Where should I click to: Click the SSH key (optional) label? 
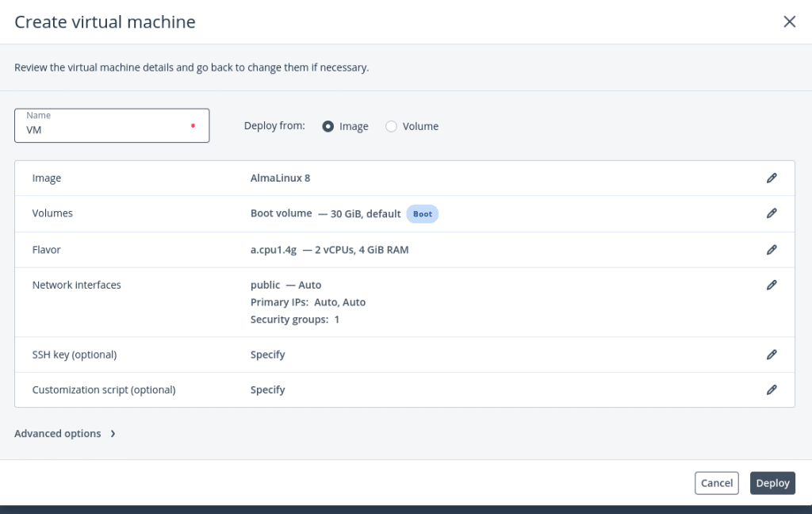click(x=75, y=355)
